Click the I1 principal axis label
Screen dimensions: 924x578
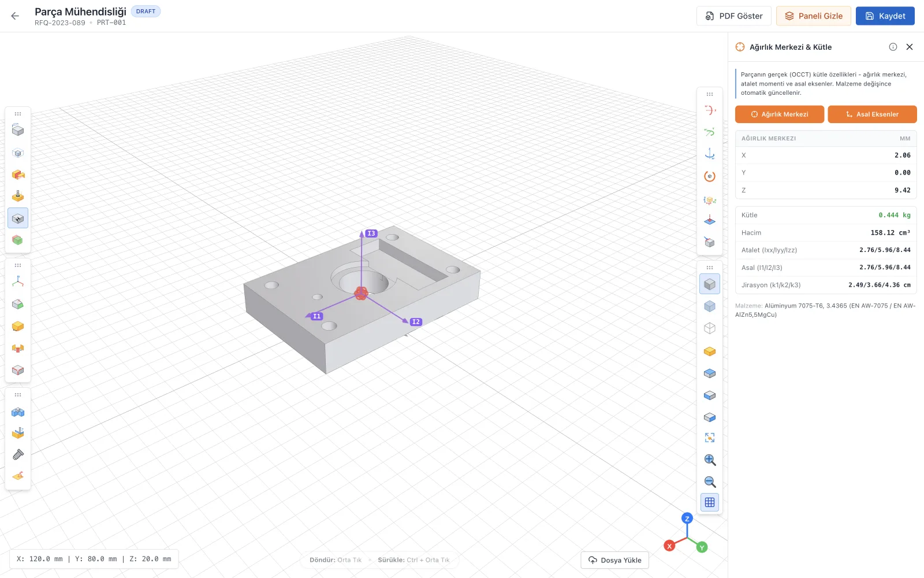[x=317, y=316]
